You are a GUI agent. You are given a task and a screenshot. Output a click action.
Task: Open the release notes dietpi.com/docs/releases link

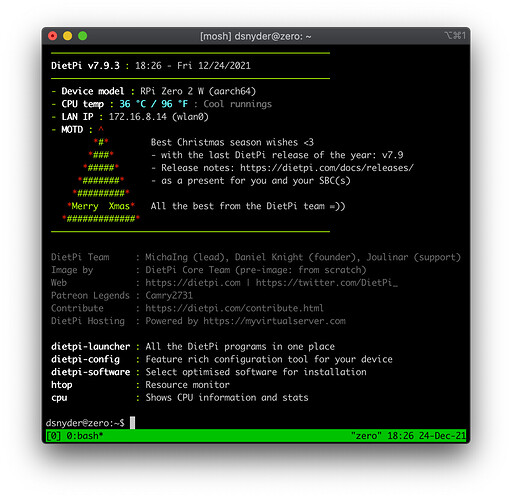tap(327, 168)
